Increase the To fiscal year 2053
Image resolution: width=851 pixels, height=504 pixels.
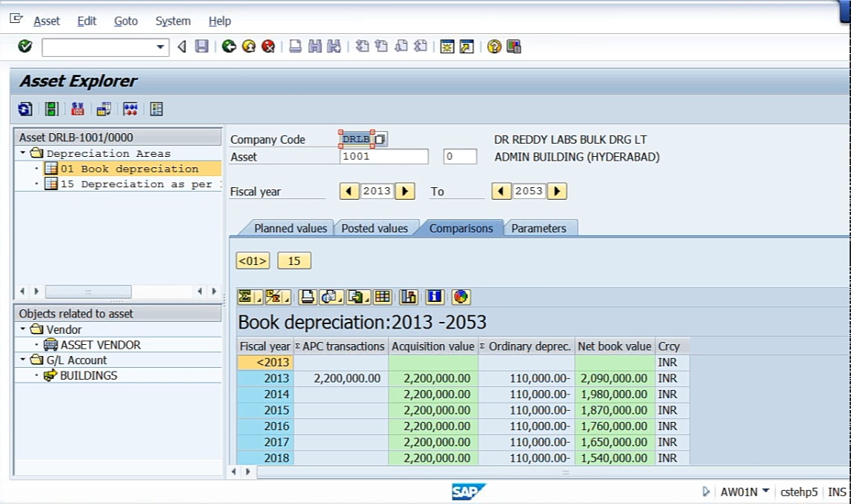[557, 191]
